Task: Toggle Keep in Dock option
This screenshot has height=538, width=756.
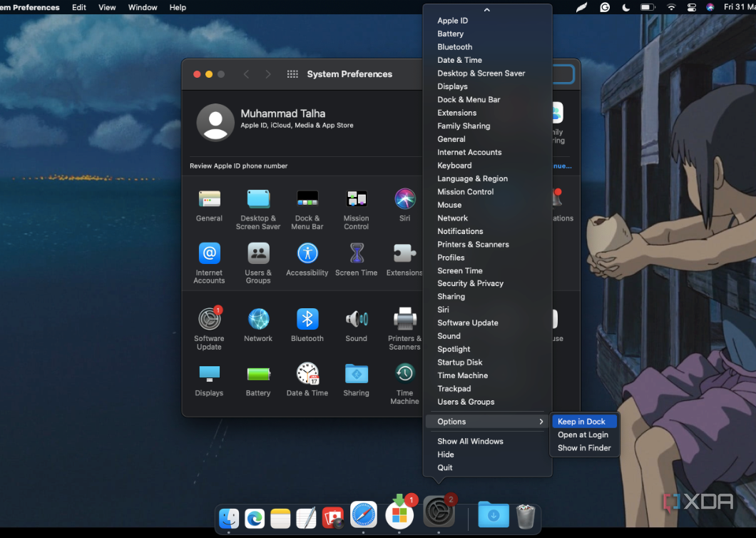Action: pyautogui.click(x=581, y=422)
